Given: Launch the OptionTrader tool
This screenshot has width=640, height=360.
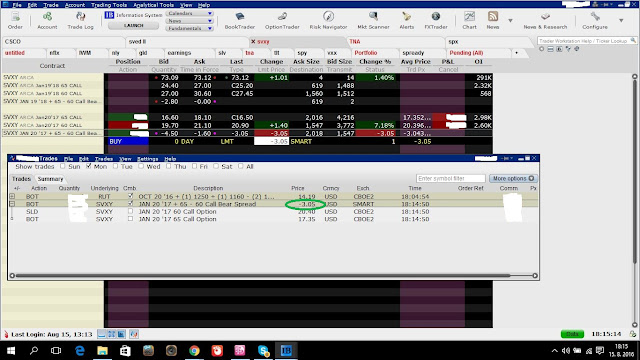Looking at the screenshot, I should coord(282,21).
